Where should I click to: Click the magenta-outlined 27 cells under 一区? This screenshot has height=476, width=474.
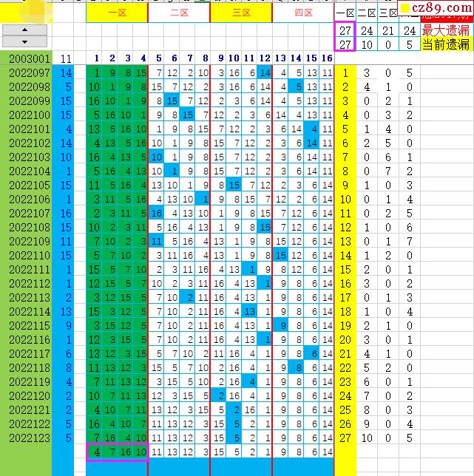point(345,37)
